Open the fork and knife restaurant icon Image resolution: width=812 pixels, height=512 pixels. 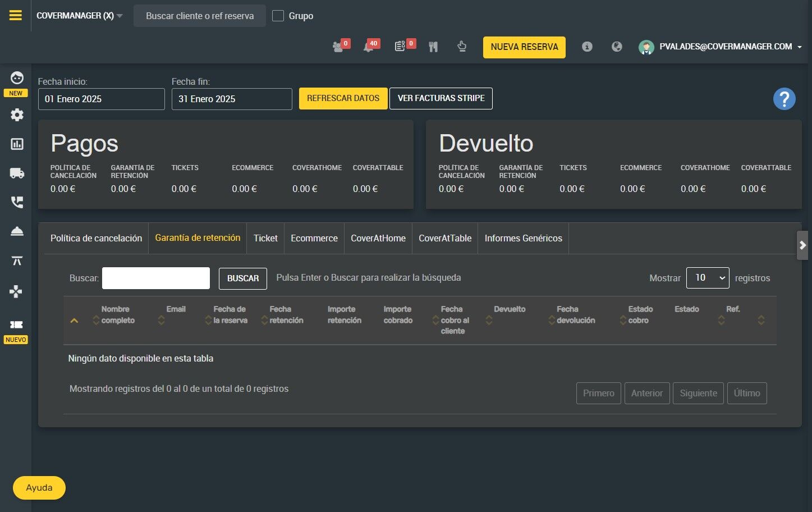point(433,47)
